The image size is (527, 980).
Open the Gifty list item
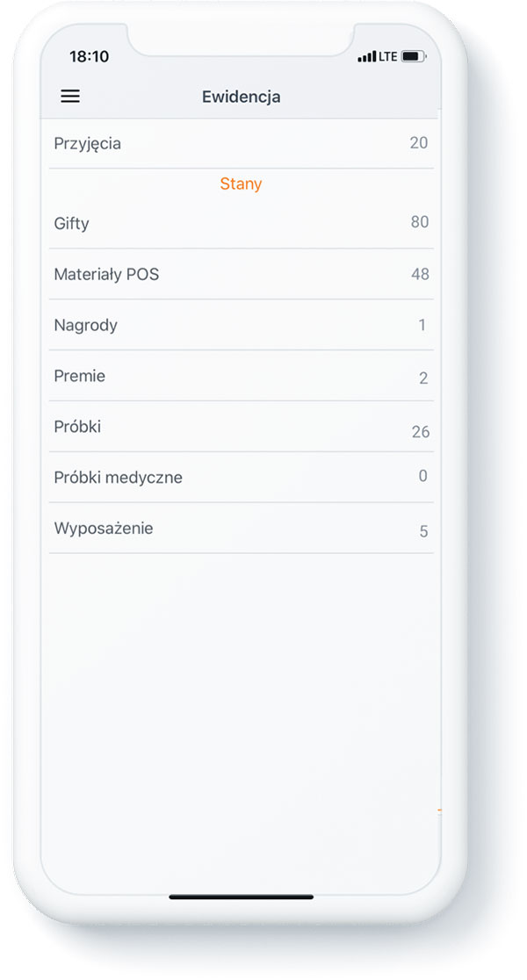(241, 223)
